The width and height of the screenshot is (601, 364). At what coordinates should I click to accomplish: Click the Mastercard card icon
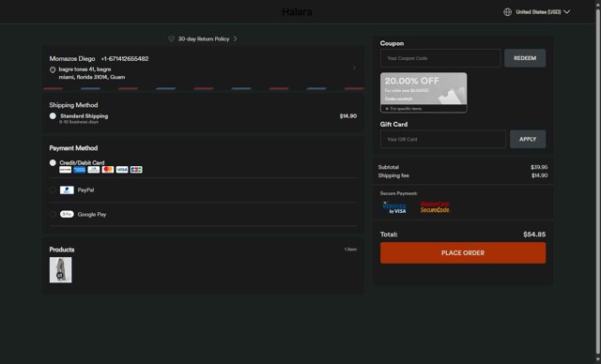108,170
